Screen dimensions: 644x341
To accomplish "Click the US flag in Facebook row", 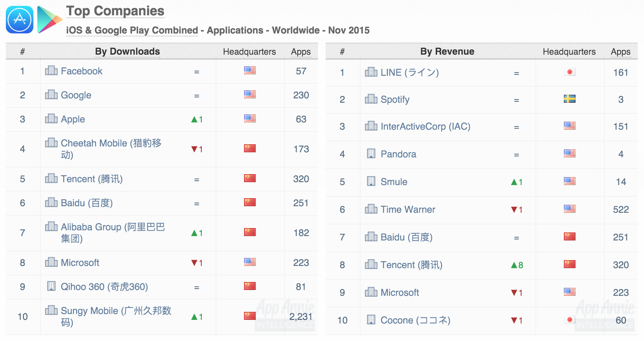I will click(250, 70).
